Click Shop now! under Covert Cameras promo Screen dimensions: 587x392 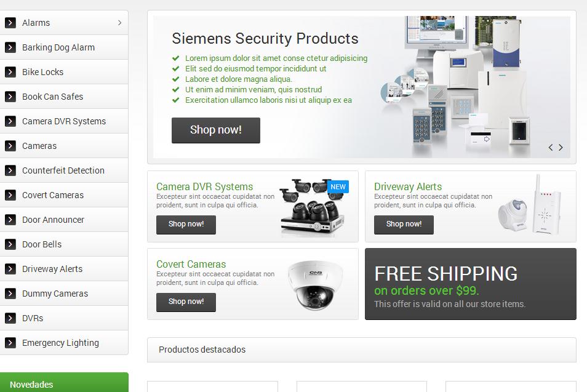point(186,302)
